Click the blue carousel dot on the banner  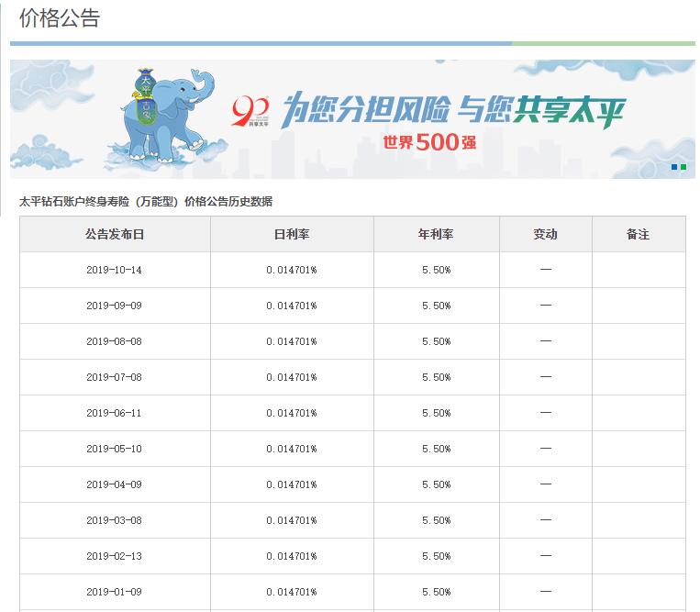pos(674,167)
